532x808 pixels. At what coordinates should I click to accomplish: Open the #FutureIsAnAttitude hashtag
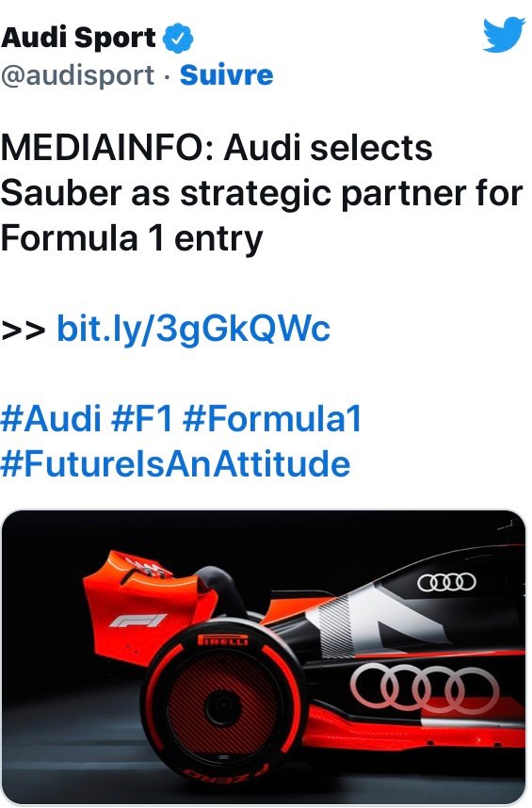pos(176,463)
